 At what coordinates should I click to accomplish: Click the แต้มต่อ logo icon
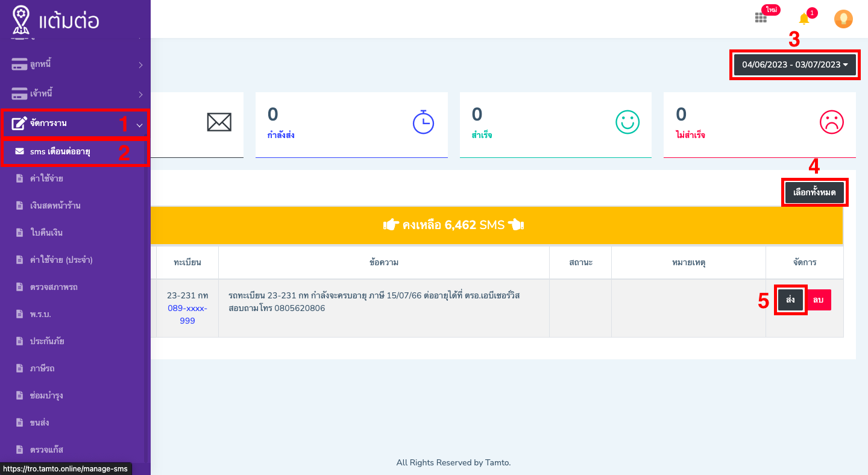[20, 19]
